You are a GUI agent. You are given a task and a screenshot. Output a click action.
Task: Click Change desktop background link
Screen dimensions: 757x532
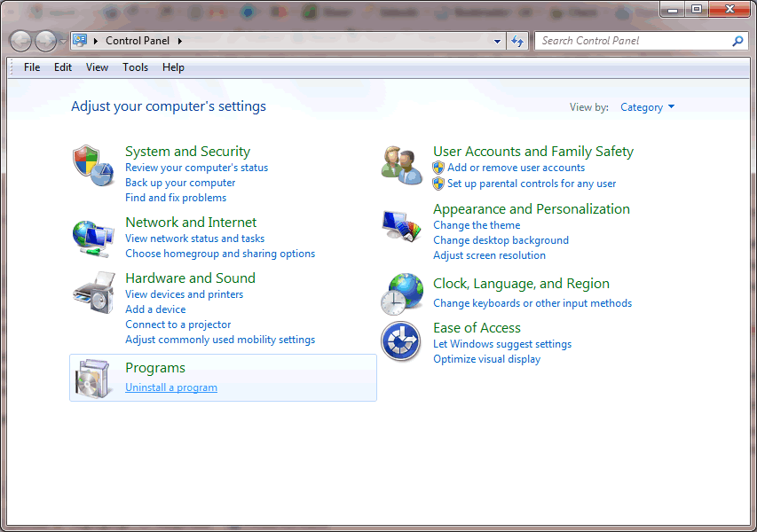tap(501, 240)
